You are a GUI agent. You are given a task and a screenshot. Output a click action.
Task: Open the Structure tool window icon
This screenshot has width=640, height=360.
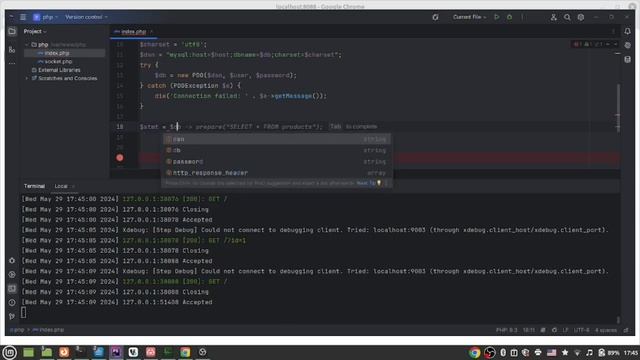pyautogui.click(x=12, y=49)
